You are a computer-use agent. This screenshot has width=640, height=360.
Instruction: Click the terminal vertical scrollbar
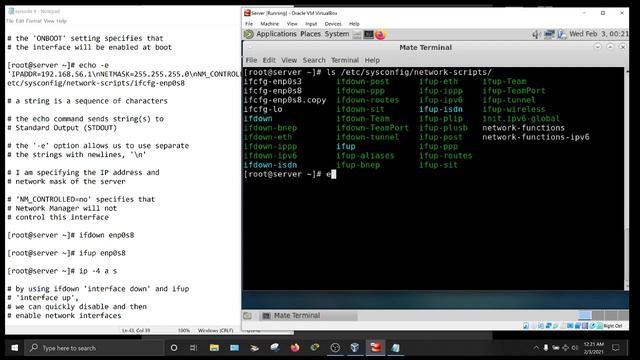tap(627, 179)
